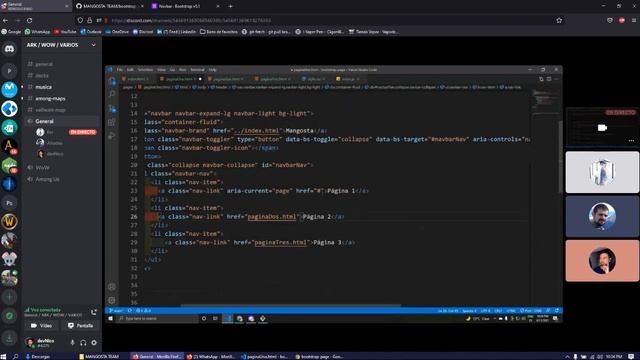Open the orange letter A server
This screenshot has width=640, height=360.
point(9,146)
